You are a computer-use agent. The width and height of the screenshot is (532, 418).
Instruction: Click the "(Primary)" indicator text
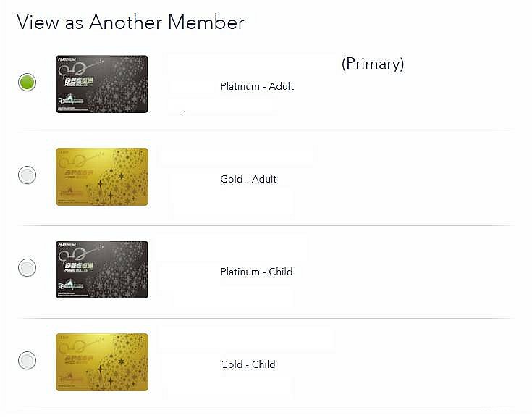click(373, 64)
